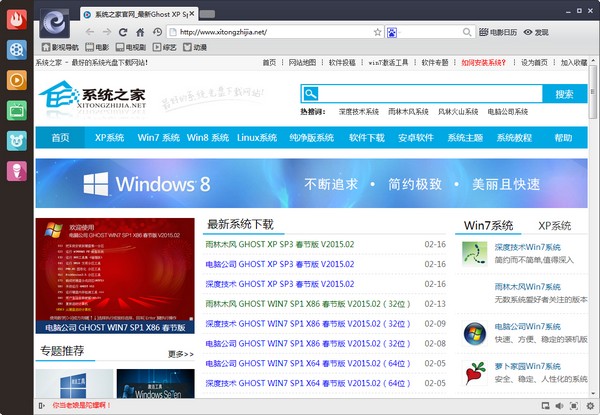Select the 软件下载 navigation menu item
This screenshot has height=415, width=600.
coord(366,138)
